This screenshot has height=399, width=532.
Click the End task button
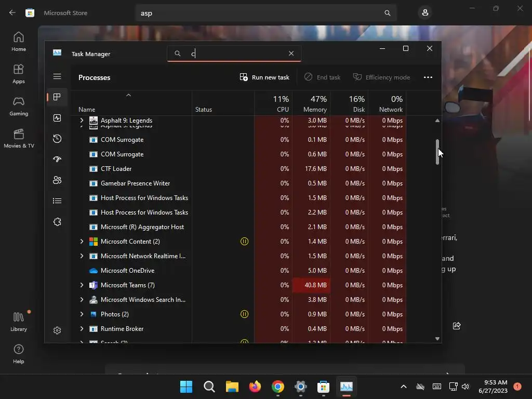pos(322,77)
